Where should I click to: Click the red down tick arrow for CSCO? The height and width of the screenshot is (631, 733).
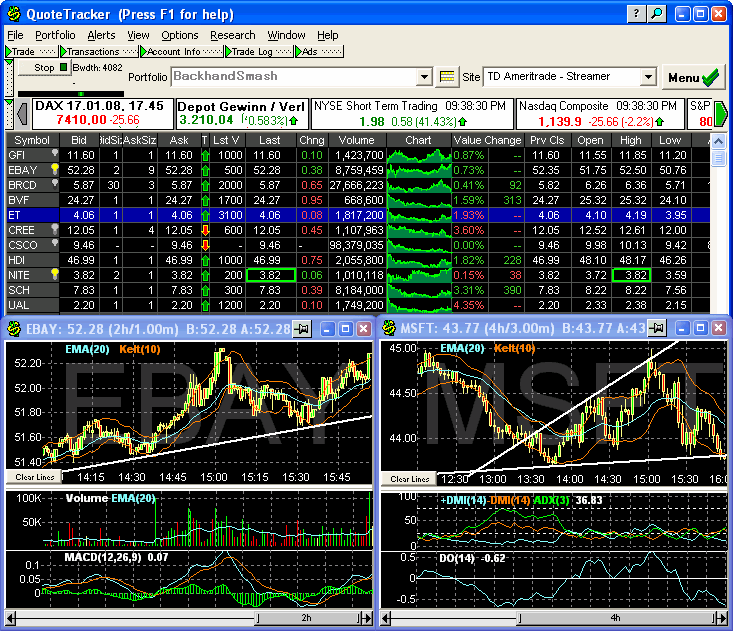pyautogui.click(x=205, y=245)
